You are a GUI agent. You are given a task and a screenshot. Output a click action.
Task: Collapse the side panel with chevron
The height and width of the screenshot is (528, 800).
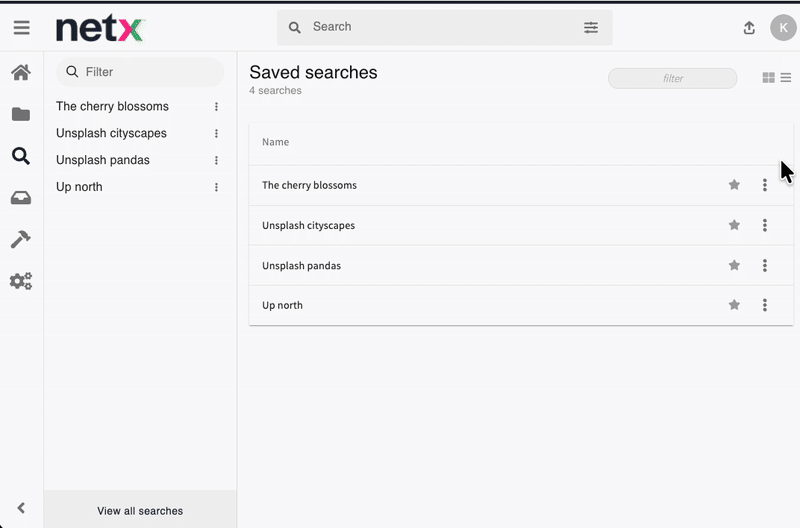(x=21, y=508)
